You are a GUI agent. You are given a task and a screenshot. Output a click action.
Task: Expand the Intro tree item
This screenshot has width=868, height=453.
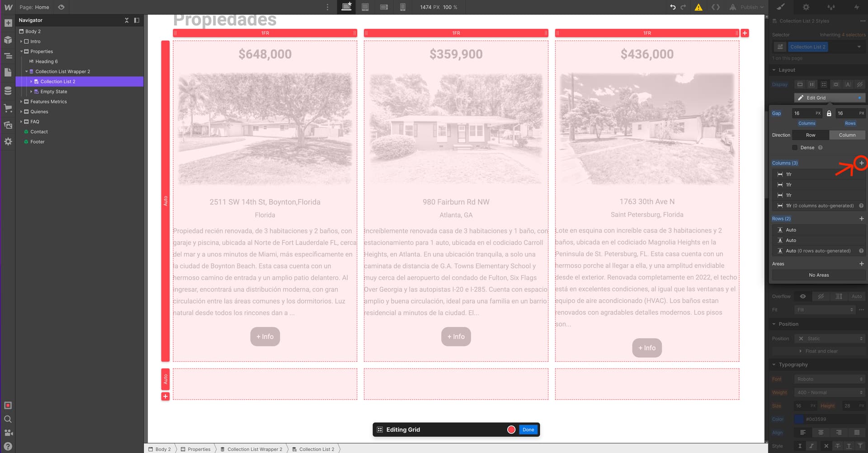pyautogui.click(x=21, y=42)
